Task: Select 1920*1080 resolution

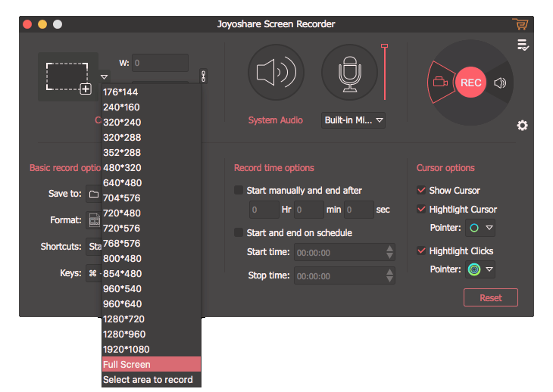Action: (152, 350)
